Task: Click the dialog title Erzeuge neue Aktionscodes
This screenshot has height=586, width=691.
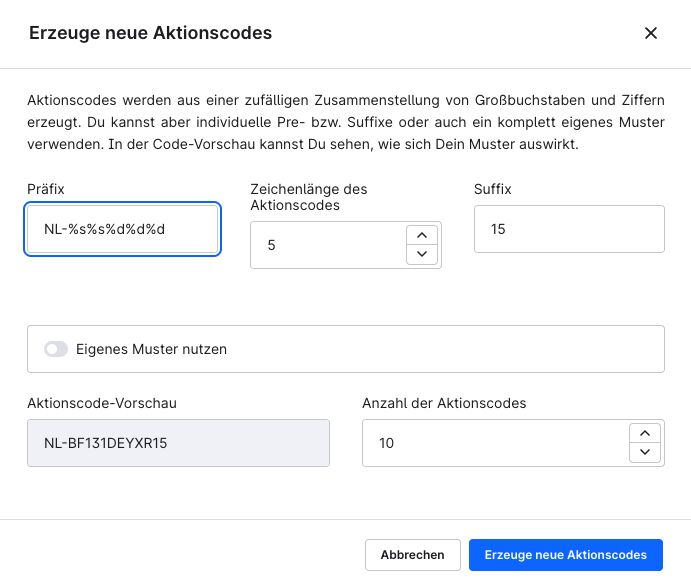Action: (150, 33)
